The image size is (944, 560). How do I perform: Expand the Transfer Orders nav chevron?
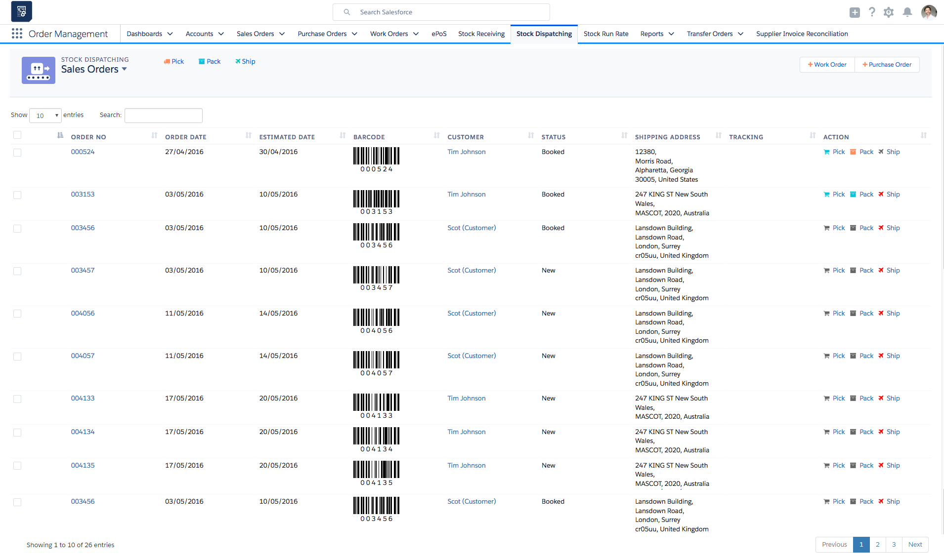pos(741,34)
